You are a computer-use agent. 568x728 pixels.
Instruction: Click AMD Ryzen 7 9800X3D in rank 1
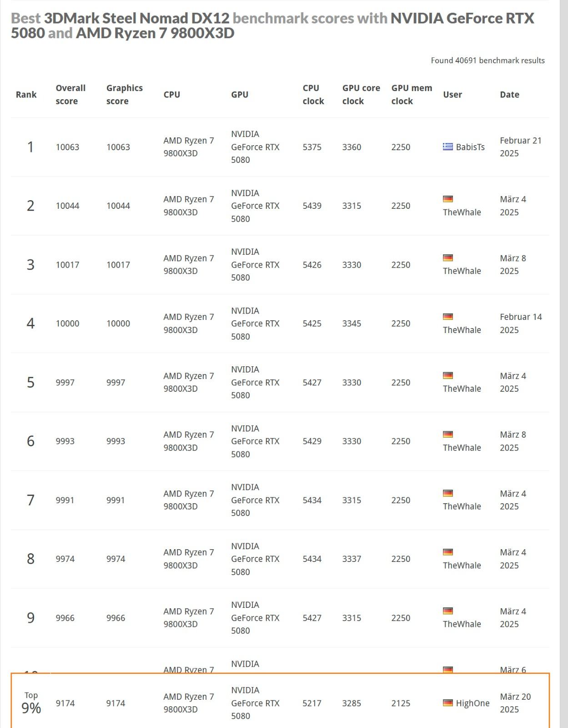point(188,147)
